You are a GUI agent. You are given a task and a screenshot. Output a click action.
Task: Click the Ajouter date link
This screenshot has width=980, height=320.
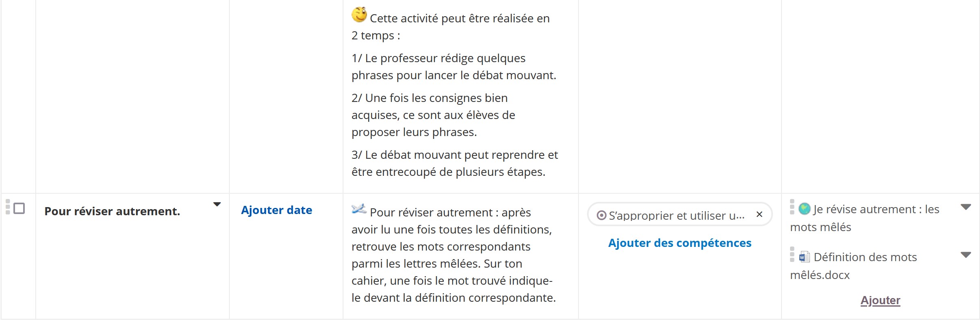276,210
